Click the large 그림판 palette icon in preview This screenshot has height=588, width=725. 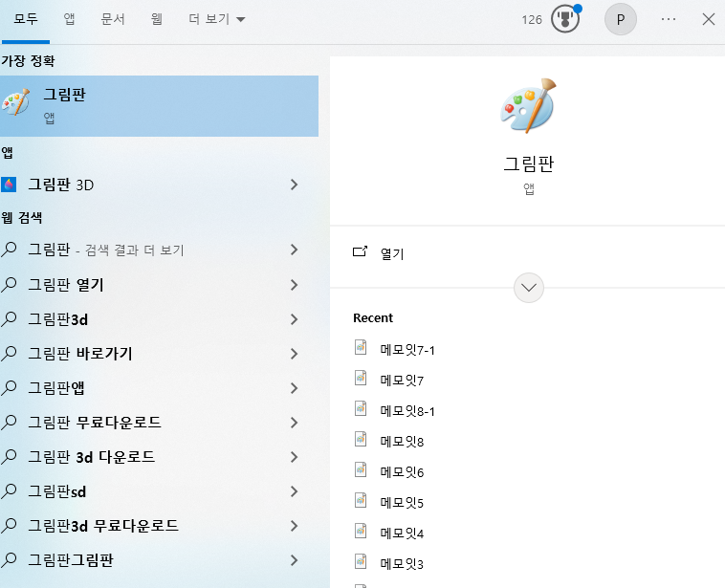[529, 106]
